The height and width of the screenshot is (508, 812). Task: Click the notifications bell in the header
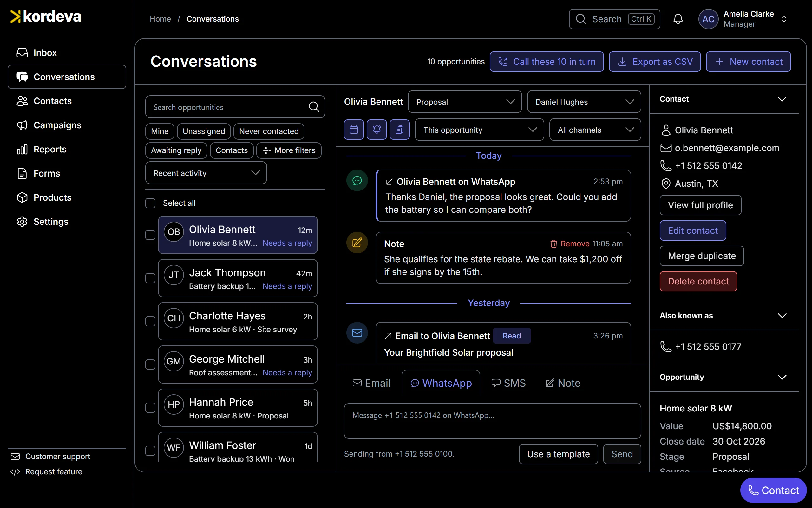click(678, 19)
